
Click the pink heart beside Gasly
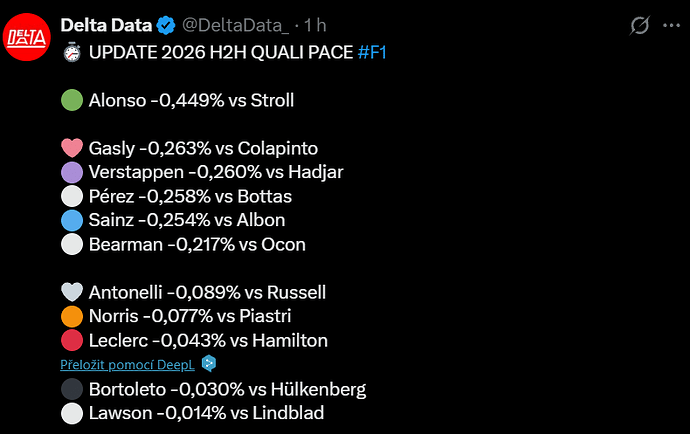pyautogui.click(x=72, y=148)
